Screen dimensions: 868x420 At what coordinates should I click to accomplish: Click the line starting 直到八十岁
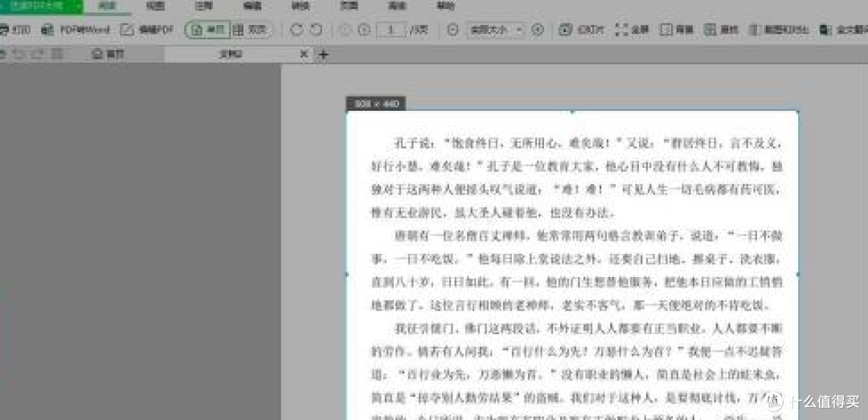575,282
